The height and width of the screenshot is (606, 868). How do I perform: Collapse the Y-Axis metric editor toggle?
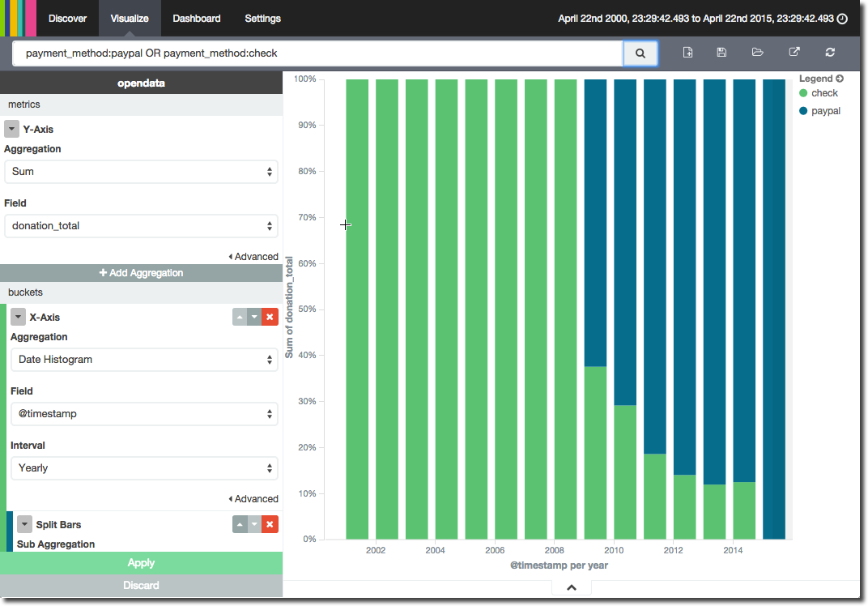[x=11, y=130]
